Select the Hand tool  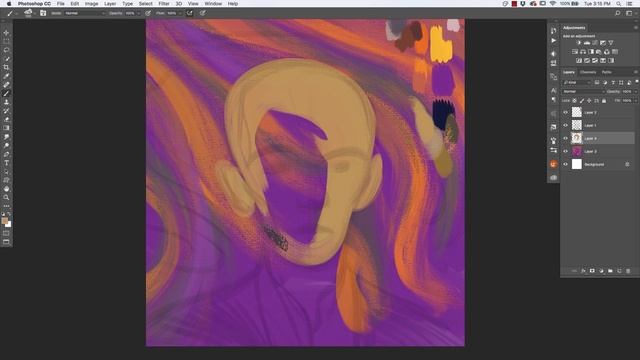click(x=6, y=189)
